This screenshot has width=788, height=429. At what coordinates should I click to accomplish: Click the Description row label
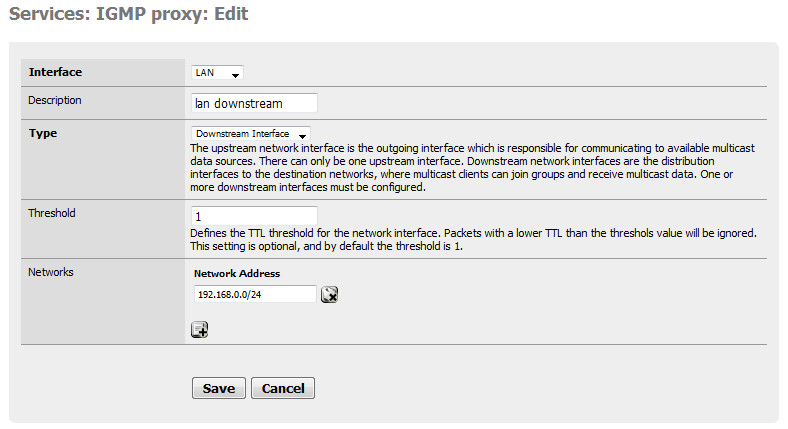click(x=55, y=100)
